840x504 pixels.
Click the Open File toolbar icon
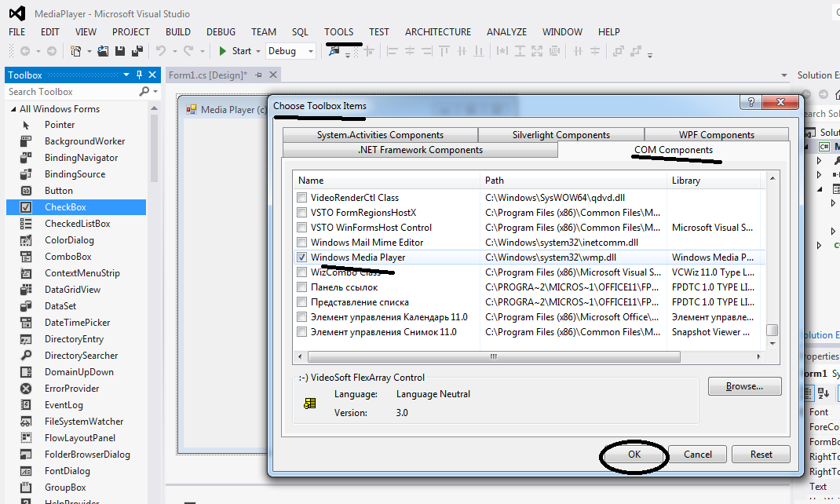click(103, 51)
